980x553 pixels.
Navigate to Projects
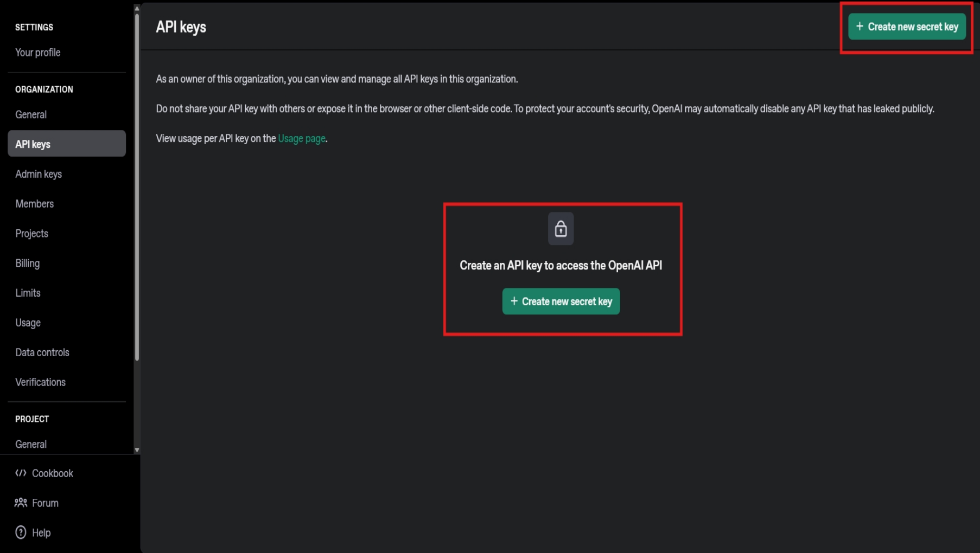pyautogui.click(x=32, y=234)
